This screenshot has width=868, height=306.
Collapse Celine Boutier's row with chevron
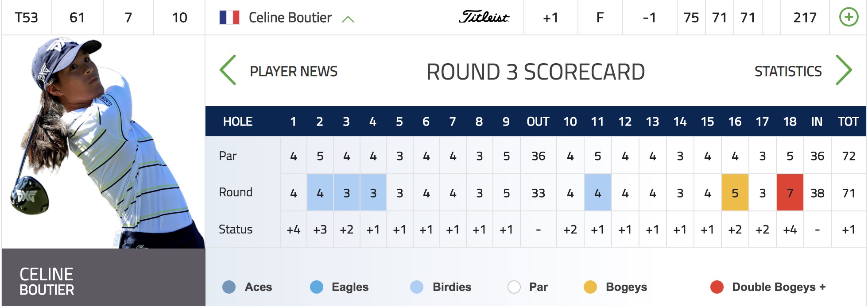pyautogui.click(x=348, y=19)
